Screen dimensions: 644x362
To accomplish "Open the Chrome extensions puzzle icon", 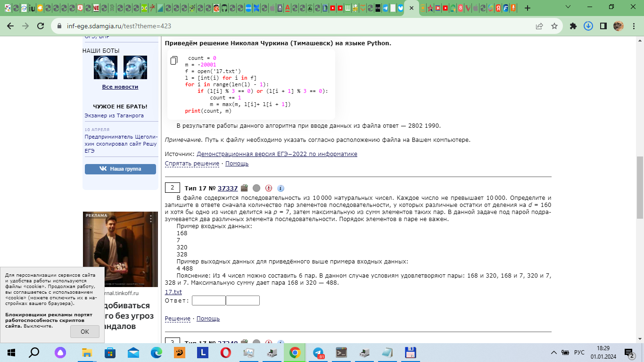I will (573, 26).
